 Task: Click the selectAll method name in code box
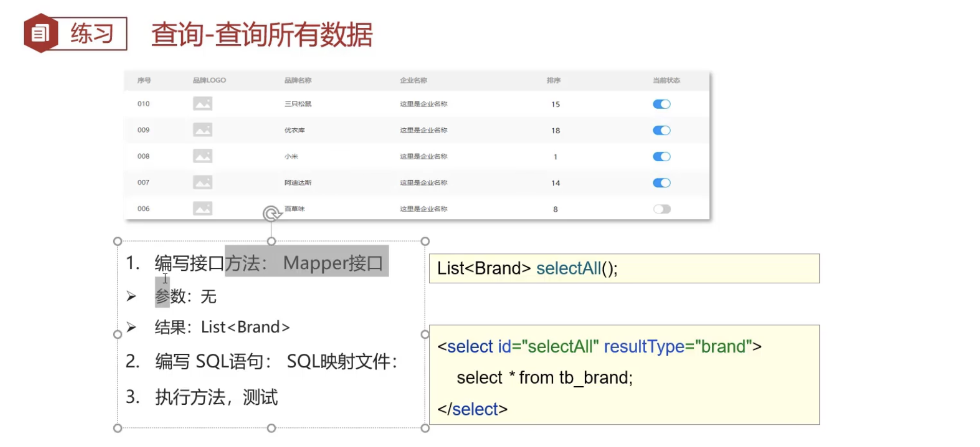568,268
